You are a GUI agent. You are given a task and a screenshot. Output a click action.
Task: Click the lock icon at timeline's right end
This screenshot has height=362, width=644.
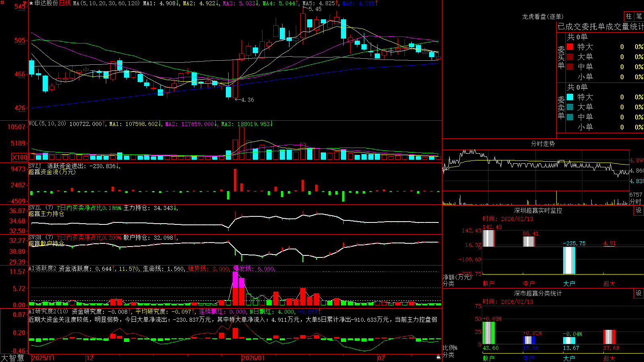(x=439, y=357)
